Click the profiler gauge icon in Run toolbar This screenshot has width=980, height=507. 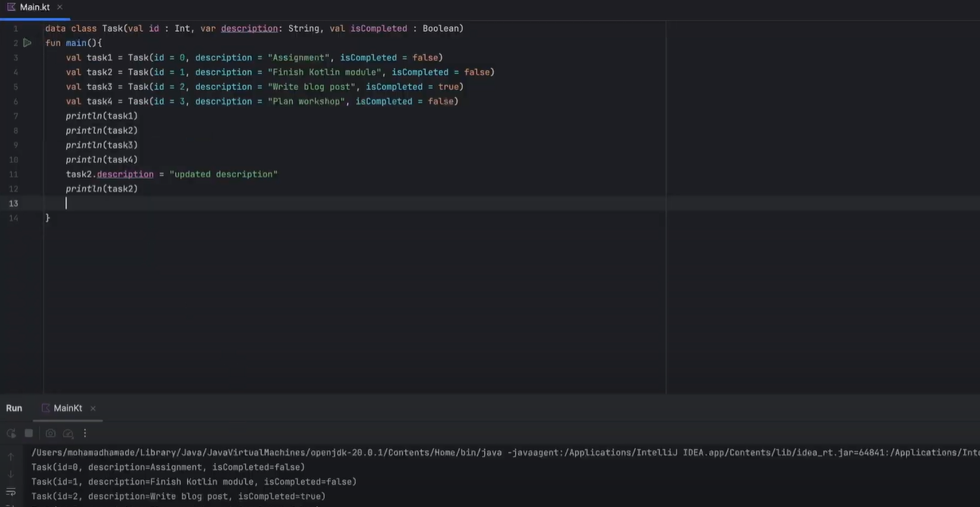tap(68, 433)
